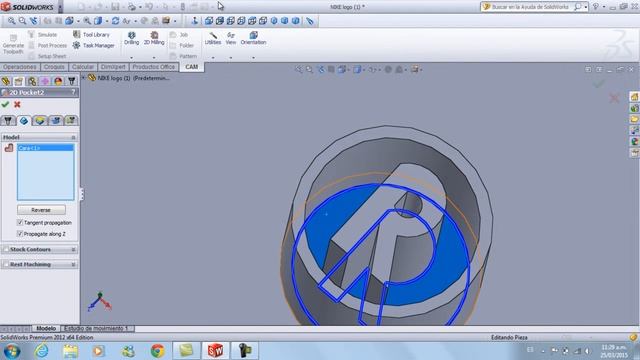Open the Design Library task pane icon
Image resolution: width=640 pixels, height=360 pixels.
click(634, 108)
